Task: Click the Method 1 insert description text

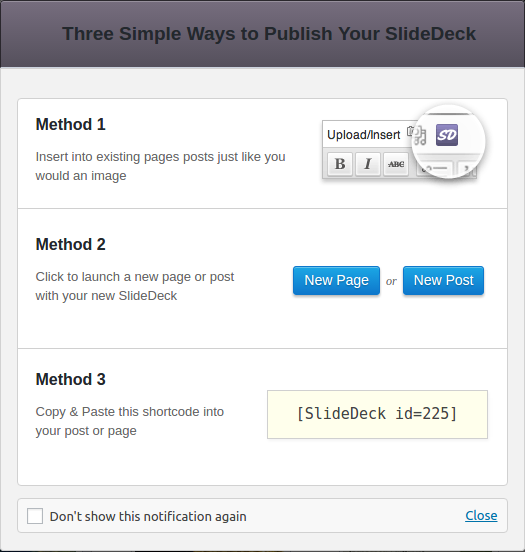Action: coord(160,166)
